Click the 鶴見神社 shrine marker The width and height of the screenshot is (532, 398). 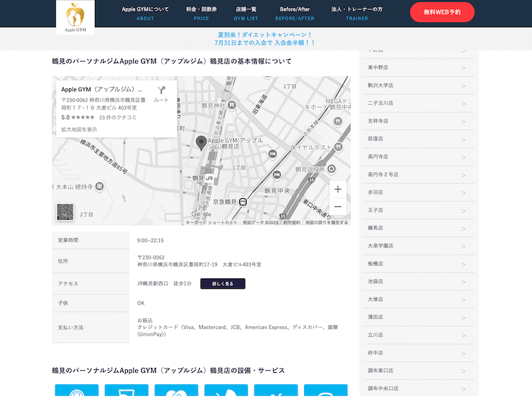tap(231, 105)
